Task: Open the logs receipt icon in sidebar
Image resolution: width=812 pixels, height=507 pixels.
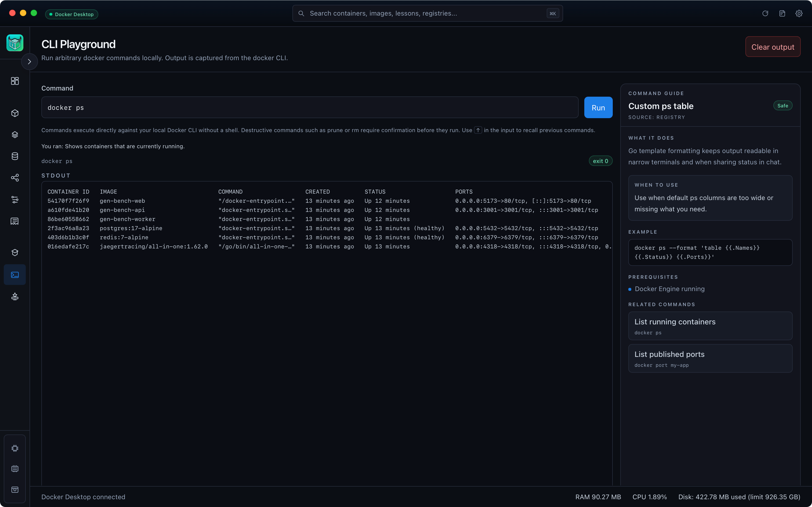Action: coord(15,221)
